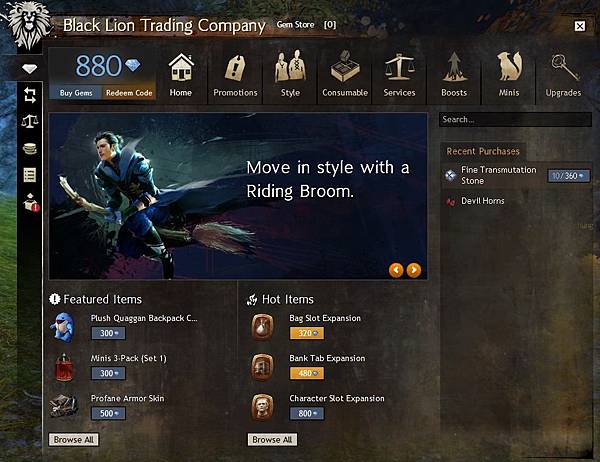Click Browse All under Hot Items
This screenshot has width=600, height=462.
[272, 439]
